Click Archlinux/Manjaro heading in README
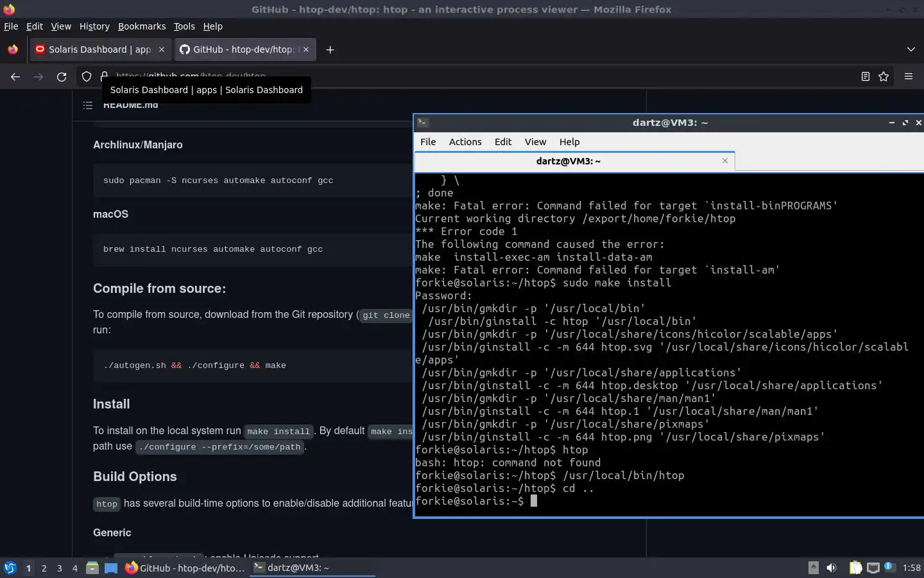 click(x=138, y=144)
